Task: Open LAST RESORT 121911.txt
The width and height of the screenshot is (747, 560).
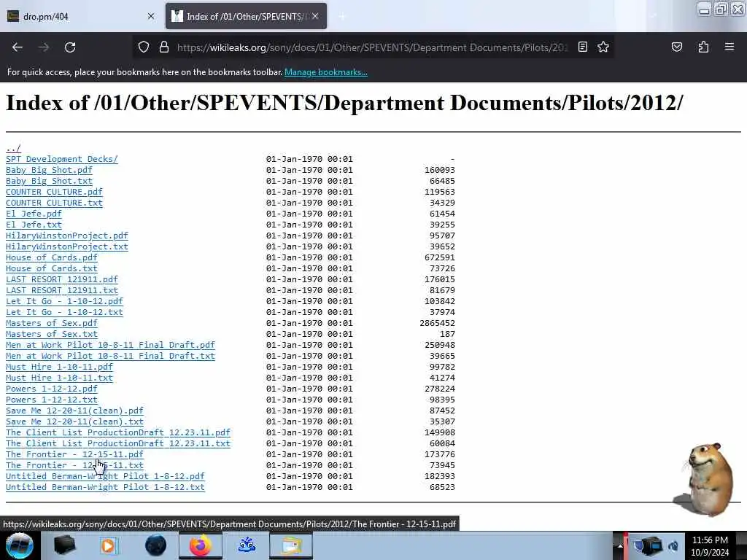Action: click(x=62, y=290)
